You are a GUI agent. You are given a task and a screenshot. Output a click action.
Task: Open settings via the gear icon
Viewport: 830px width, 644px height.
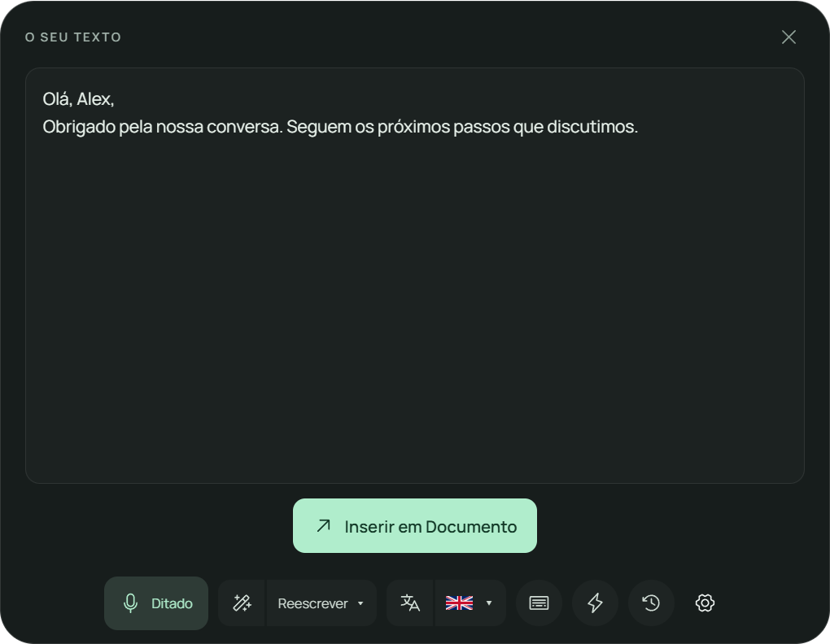coord(705,603)
